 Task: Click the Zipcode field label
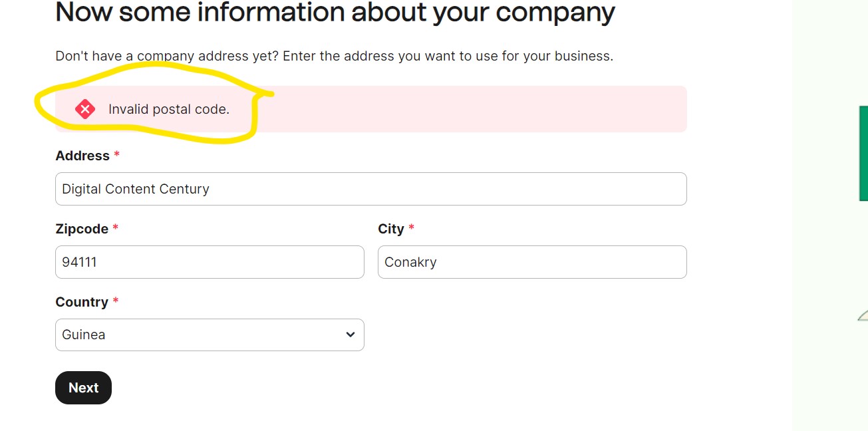[82, 229]
